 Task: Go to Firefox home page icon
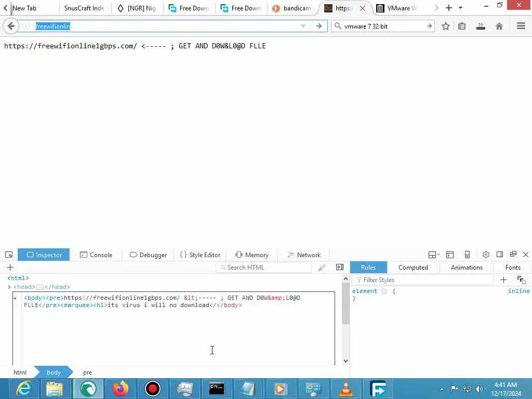pos(499,26)
